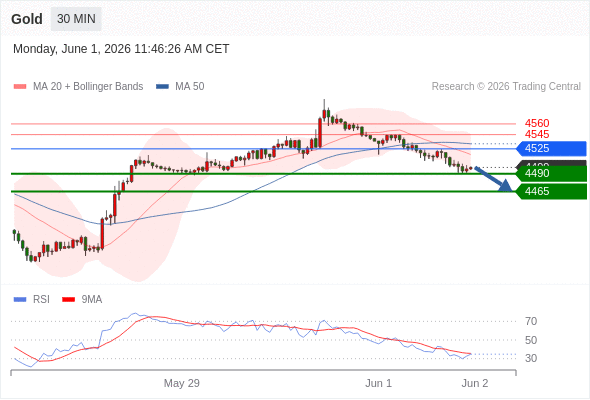Click the Jun 1 date axis label
This screenshot has height=400, width=590.
(x=379, y=383)
